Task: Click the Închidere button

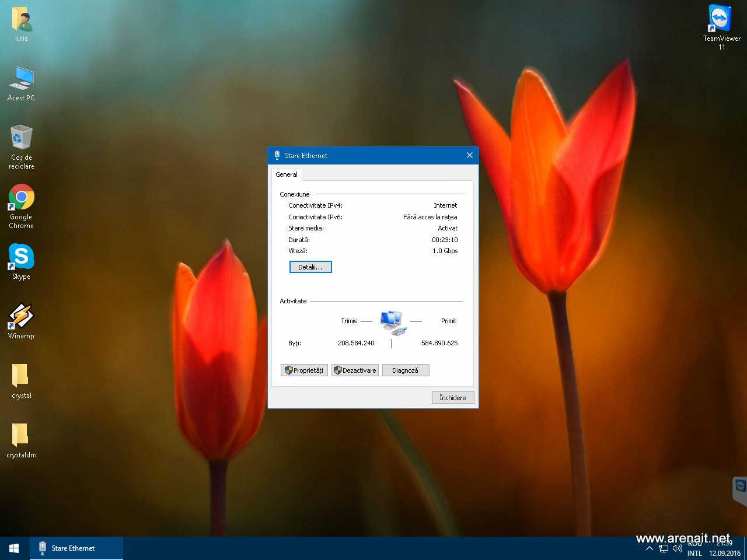Action: point(453,398)
